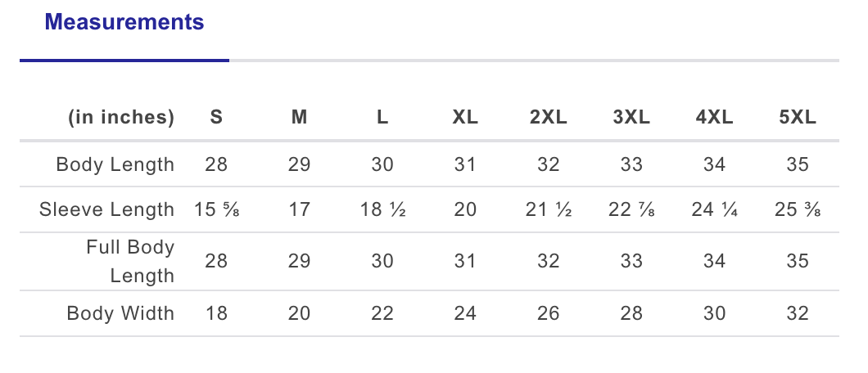The width and height of the screenshot is (868, 373).
Task: Click the "(in inches)" header label
Action: click(121, 117)
